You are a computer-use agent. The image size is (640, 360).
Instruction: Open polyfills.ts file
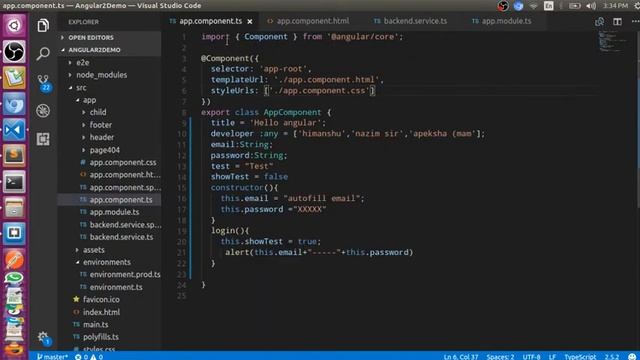[109, 337]
